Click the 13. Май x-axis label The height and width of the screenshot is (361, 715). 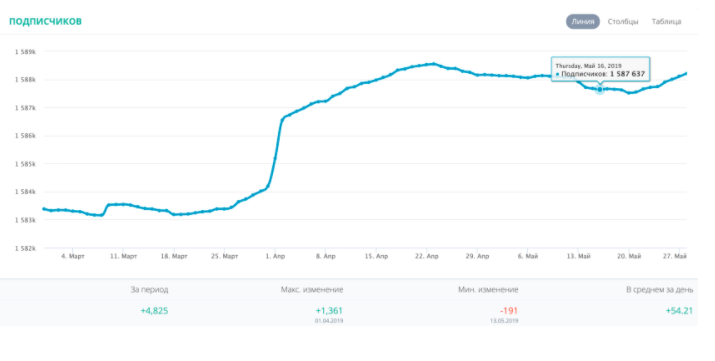click(579, 256)
